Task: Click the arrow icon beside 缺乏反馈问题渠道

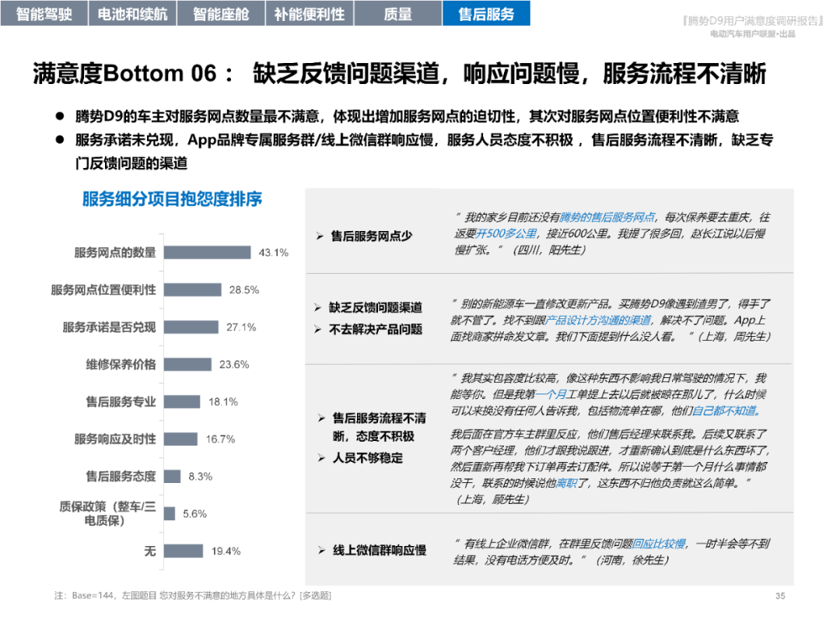Action: [319, 308]
